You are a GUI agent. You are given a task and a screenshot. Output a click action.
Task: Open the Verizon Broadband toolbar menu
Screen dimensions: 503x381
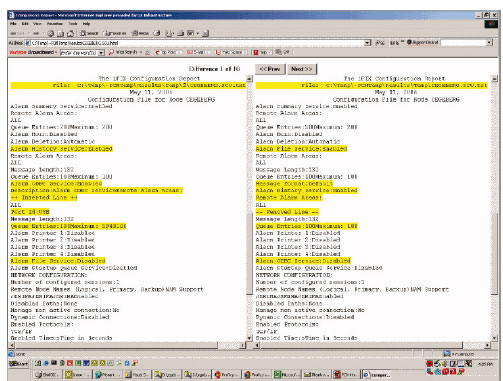pos(33,52)
